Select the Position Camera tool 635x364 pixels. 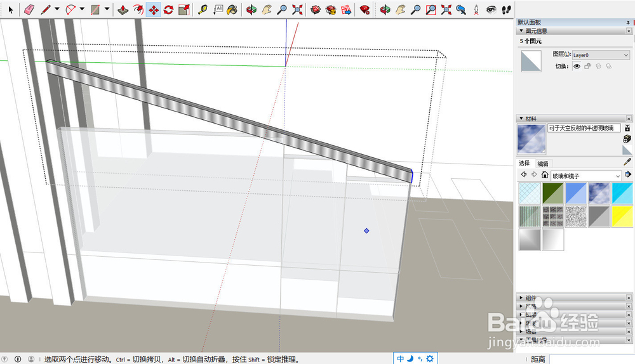pyautogui.click(x=476, y=10)
